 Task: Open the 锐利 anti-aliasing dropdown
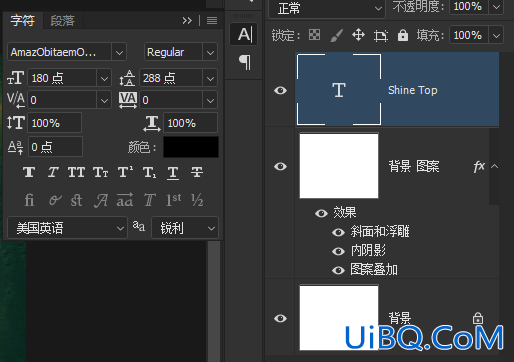185,228
